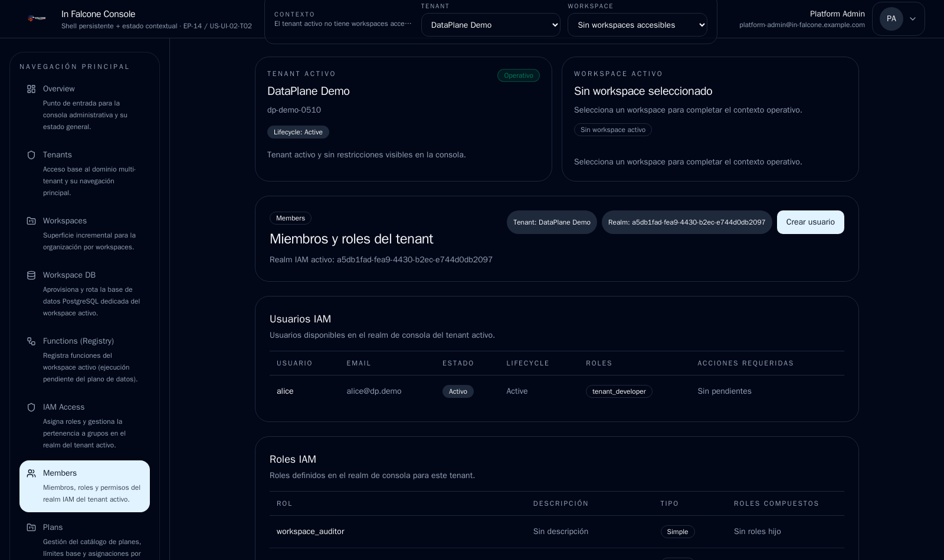Image resolution: width=944 pixels, height=560 pixels.
Task: Click the USUARIO column header
Action: [x=294, y=363]
